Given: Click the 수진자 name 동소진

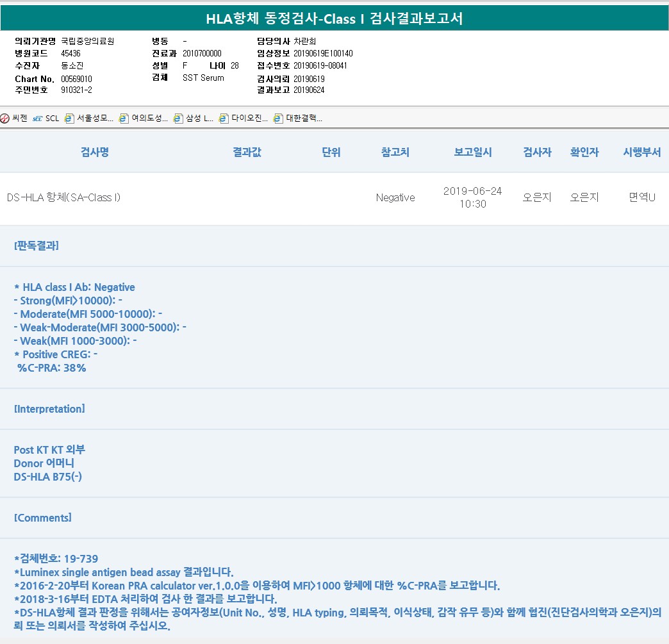Looking at the screenshot, I should coord(72,66).
